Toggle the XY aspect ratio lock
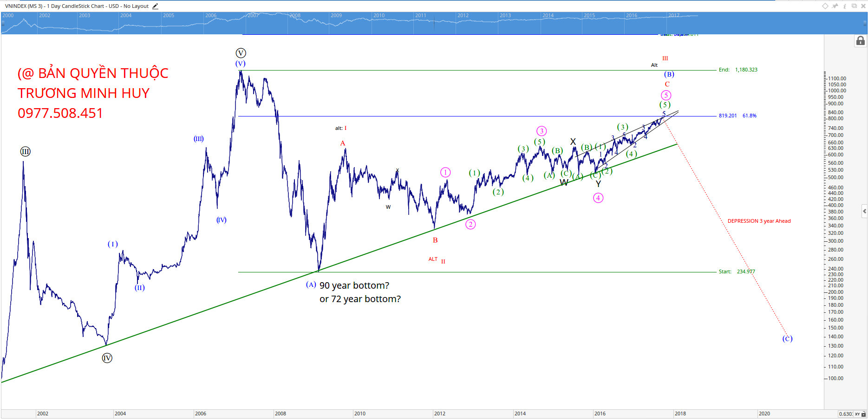 coord(857,414)
